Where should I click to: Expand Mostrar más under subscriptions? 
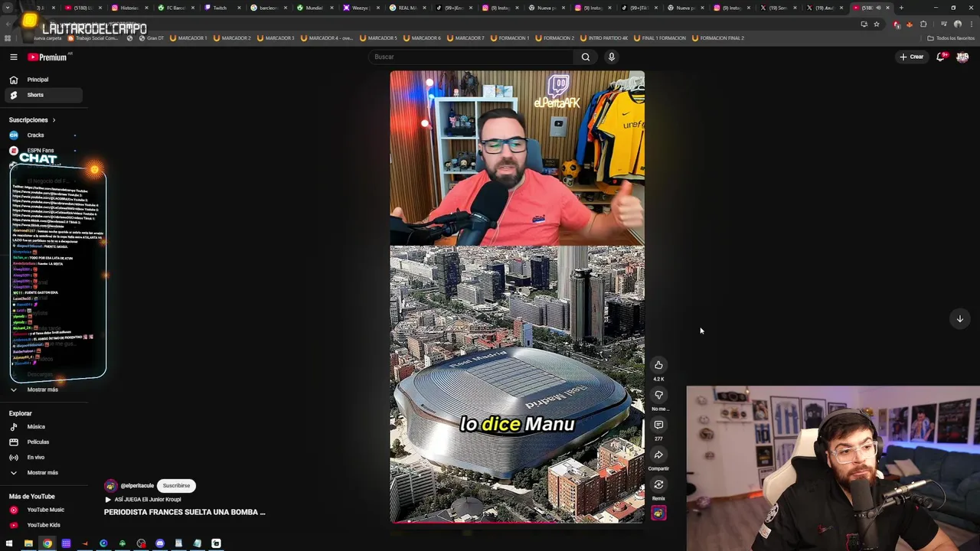42,390
